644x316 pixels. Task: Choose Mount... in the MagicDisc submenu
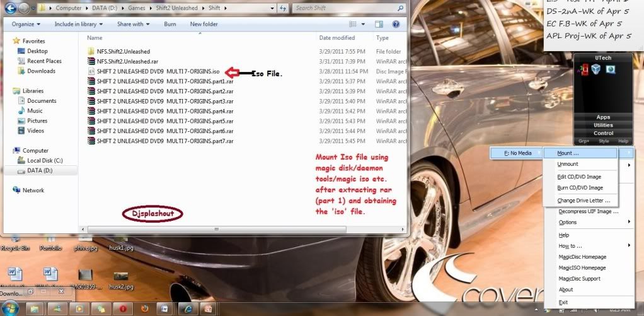click(x=580, y=153)
